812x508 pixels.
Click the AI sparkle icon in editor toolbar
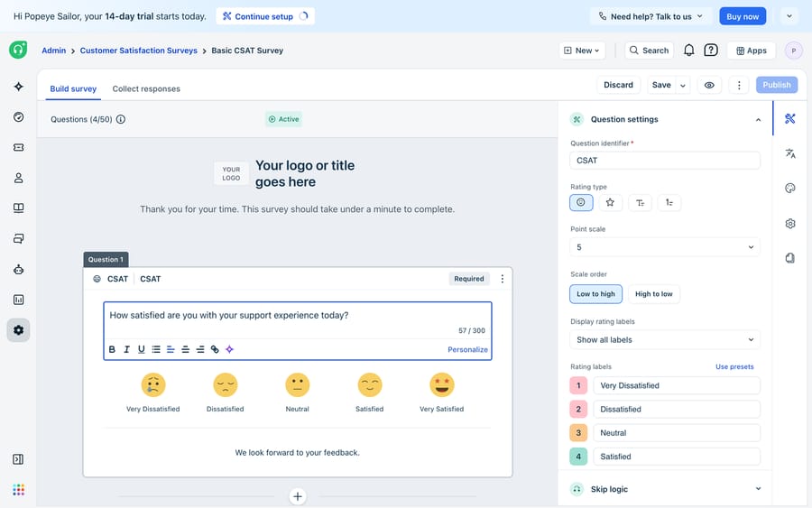coord(230,349)
